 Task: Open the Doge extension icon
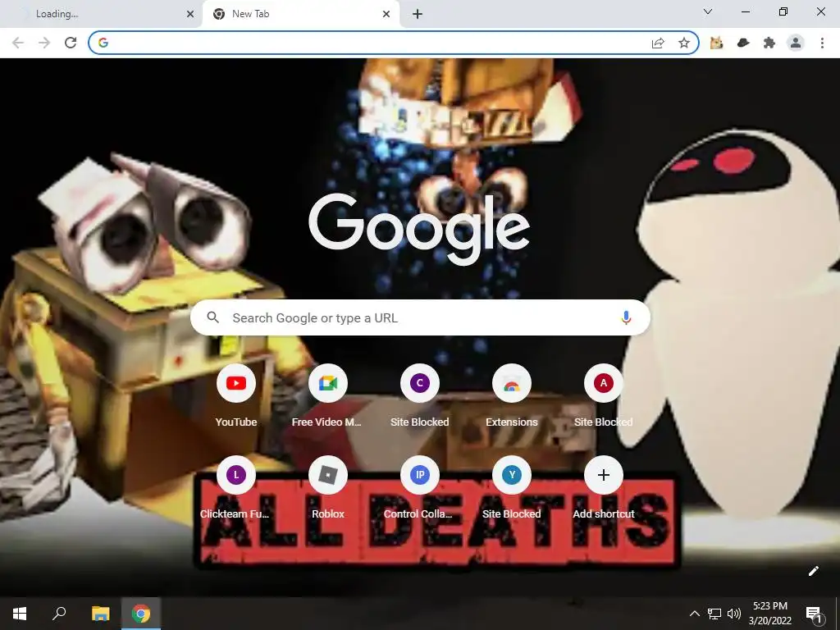pos(716,43)
